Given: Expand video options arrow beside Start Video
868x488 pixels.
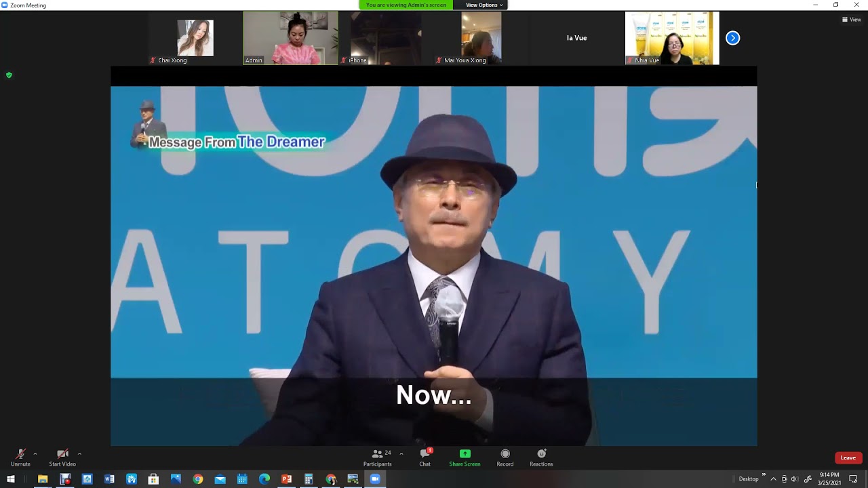Looking at the screenshot, I should (x=79, y=453).
